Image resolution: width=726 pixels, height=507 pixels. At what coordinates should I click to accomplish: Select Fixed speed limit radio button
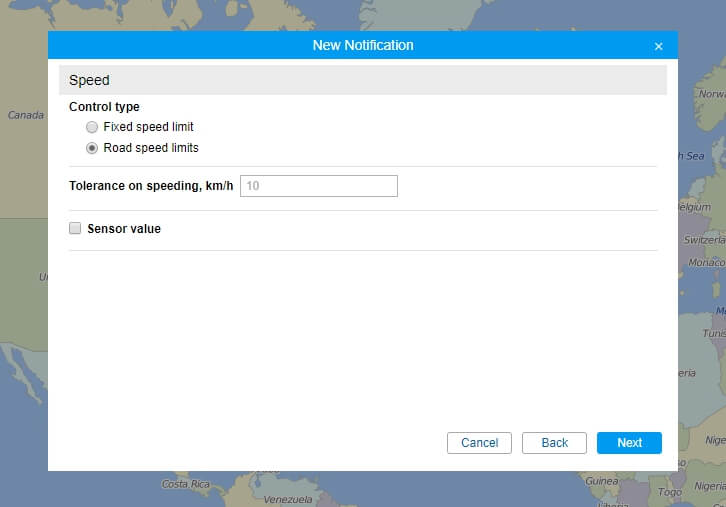pyautogui.click(x=92, y=127)
